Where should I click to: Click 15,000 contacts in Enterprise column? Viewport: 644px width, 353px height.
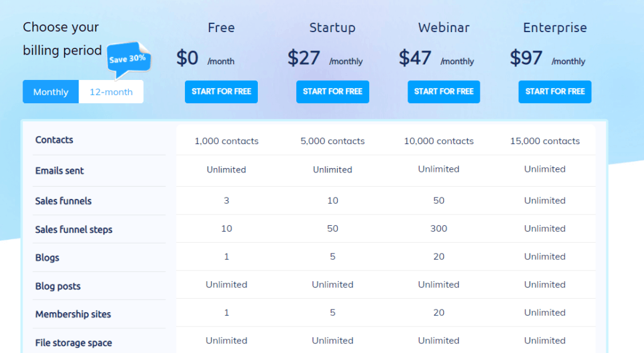pyautogui.click(x=545, y=141)
